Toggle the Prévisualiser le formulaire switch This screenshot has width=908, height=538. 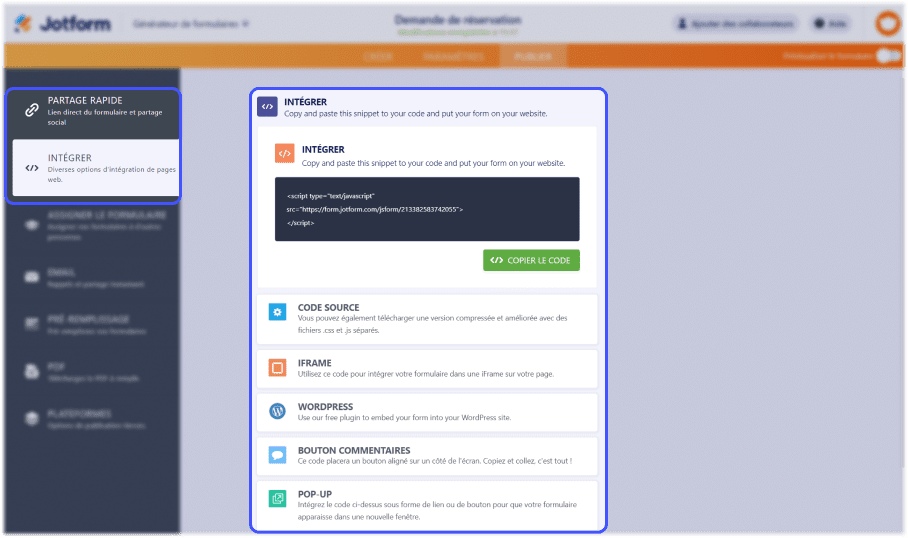point(888,56)
